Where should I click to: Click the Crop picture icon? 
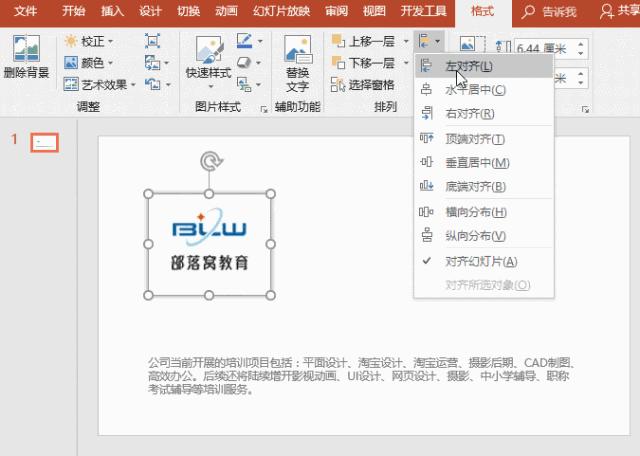tap(472, 44)
